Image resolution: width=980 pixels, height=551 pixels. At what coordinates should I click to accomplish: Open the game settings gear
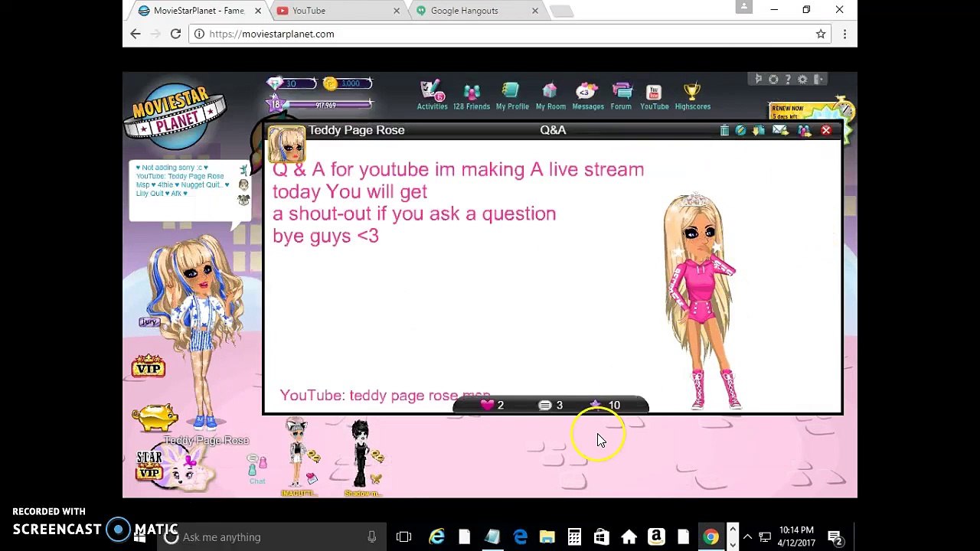pyautogui.click(x=802, y=80)
